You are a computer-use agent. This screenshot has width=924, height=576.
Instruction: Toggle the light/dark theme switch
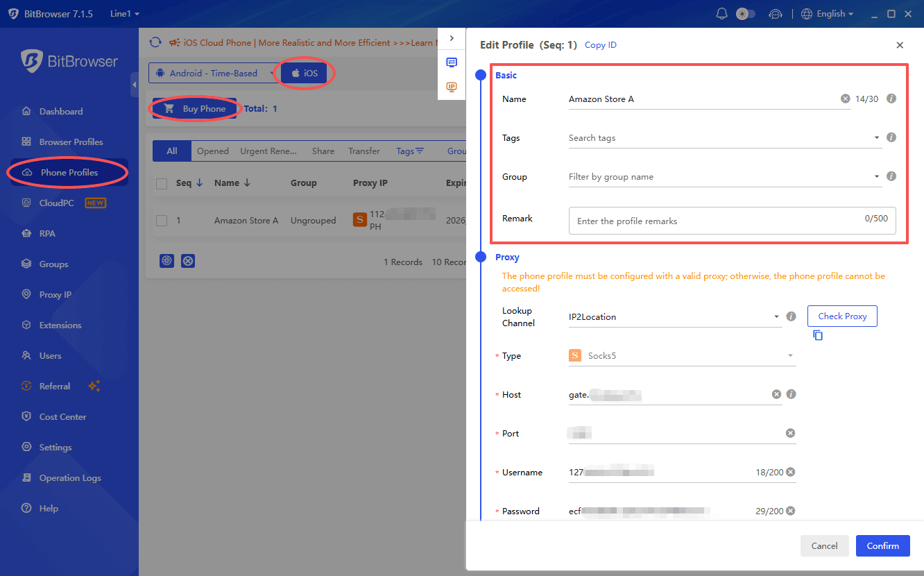point(746,14)
